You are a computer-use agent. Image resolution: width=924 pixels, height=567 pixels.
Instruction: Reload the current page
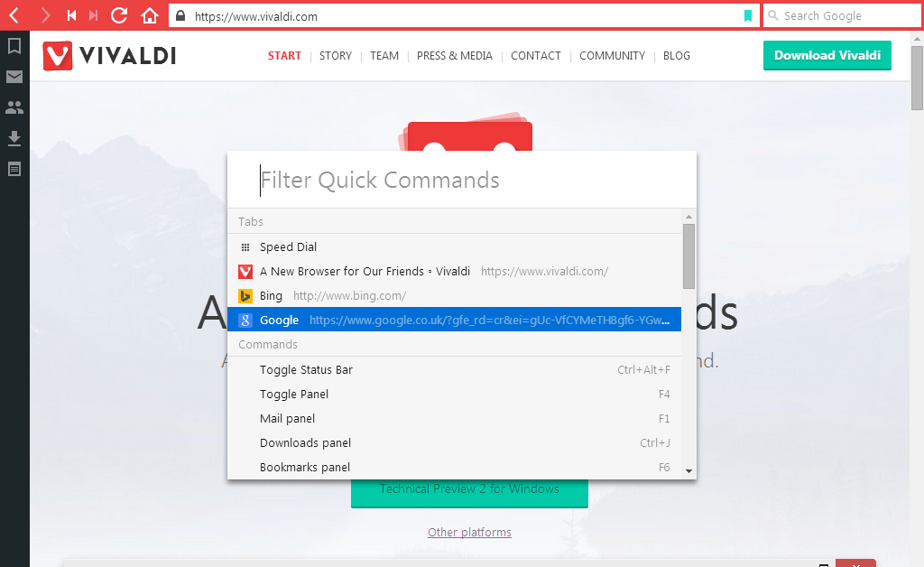[x=118, y=15]
